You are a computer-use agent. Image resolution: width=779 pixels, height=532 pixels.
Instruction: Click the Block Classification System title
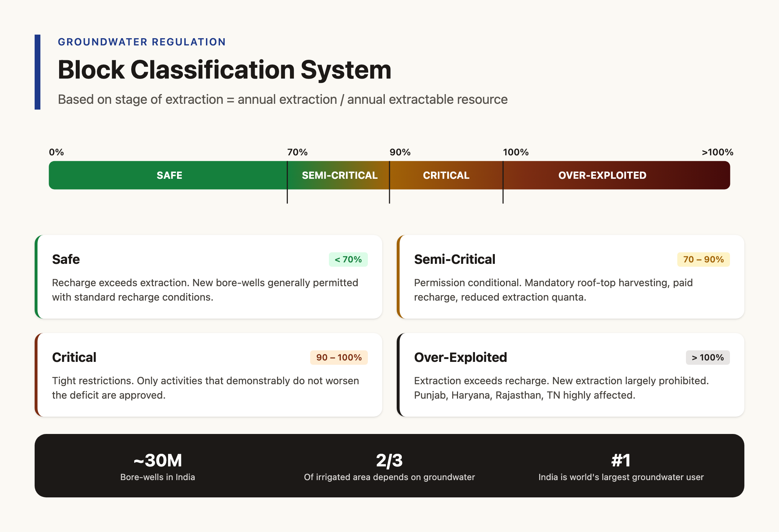(224, 70)
